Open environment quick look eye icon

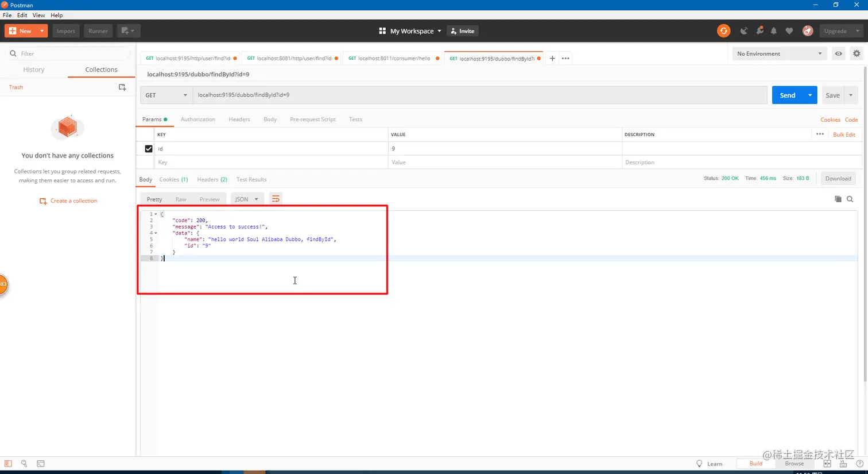coord(839,53)
